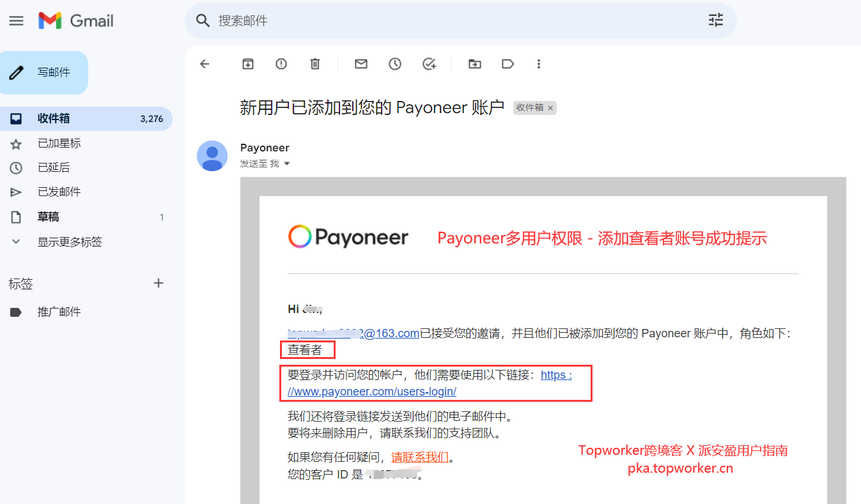Open the main menu hamburger icon

tap(16, 20)
